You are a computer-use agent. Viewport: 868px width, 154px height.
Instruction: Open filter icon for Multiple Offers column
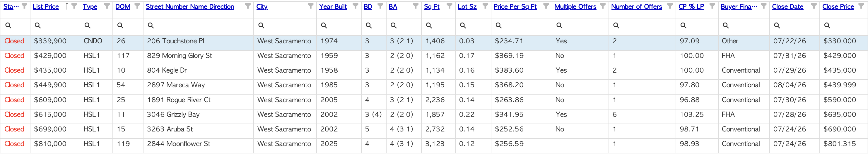point(603,6)
